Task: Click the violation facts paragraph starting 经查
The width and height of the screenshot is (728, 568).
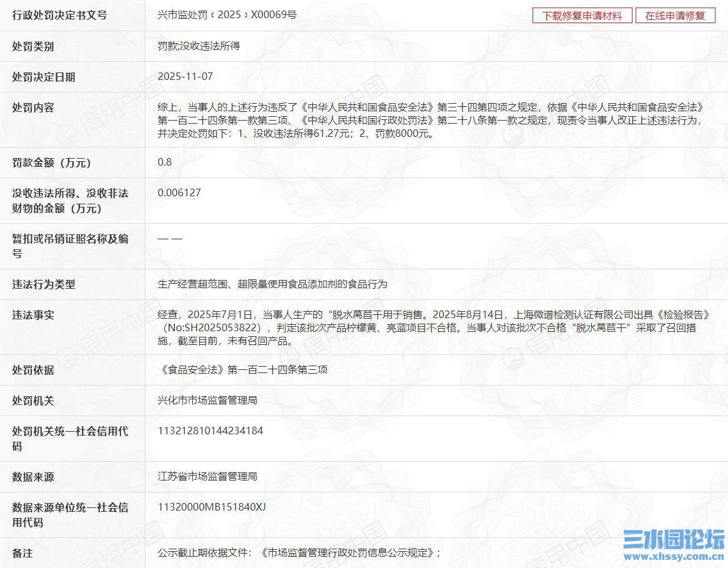Action: tap(434, 327)
